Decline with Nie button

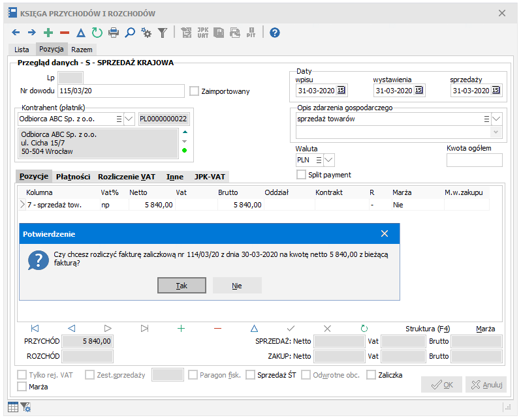tap(237, 286)
